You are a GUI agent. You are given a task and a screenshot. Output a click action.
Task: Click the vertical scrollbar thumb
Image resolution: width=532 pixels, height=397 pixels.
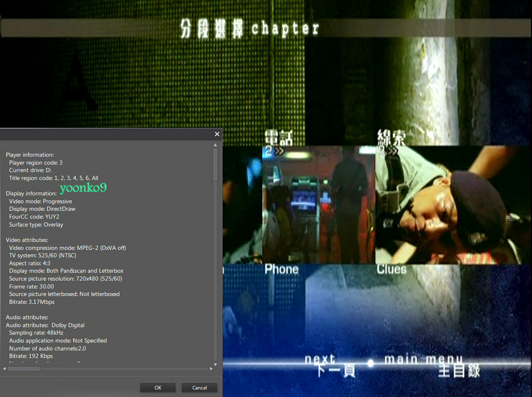point(215,165)
